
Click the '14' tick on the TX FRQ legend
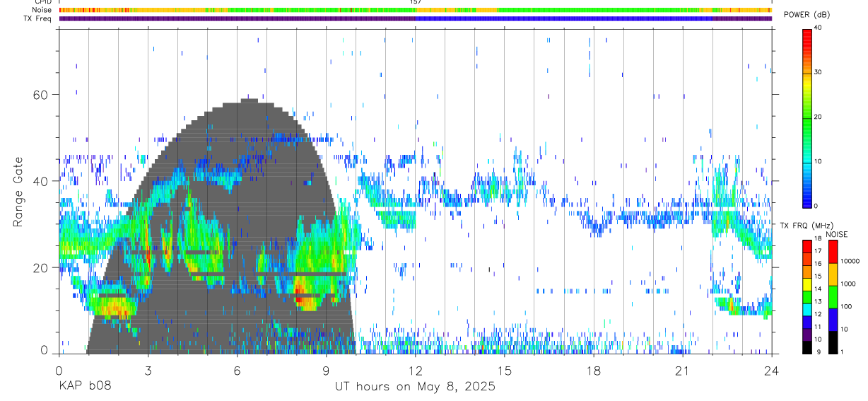coord(818,289)
